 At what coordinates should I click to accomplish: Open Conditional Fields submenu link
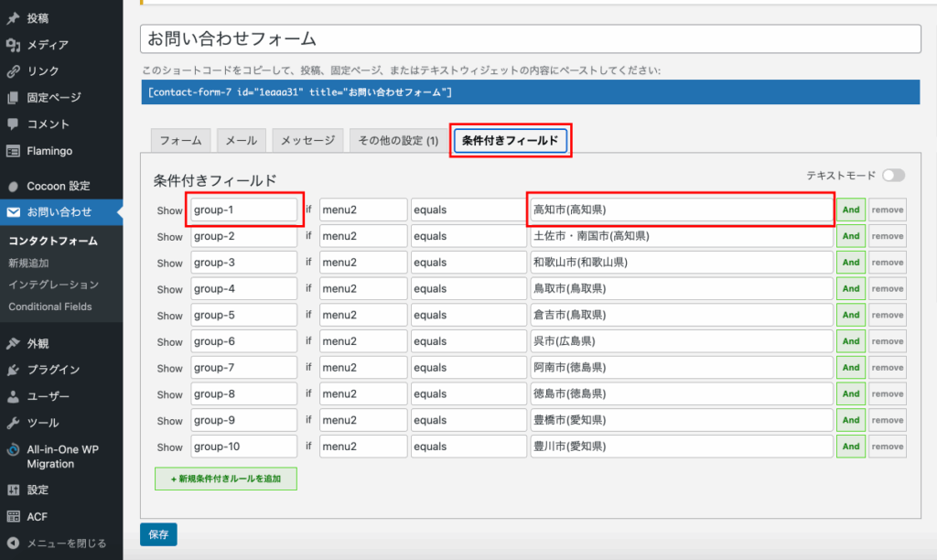(50, 307)
